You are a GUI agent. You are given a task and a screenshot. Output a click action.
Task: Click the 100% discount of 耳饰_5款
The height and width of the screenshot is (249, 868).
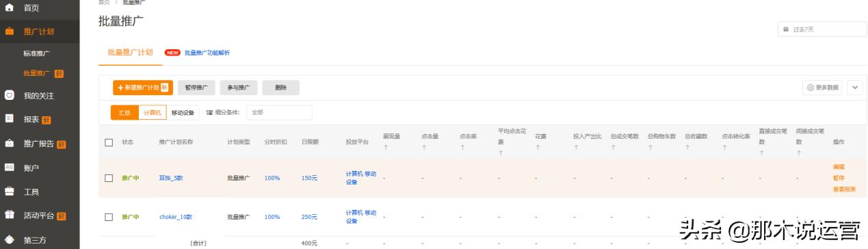tap(272, 178)
